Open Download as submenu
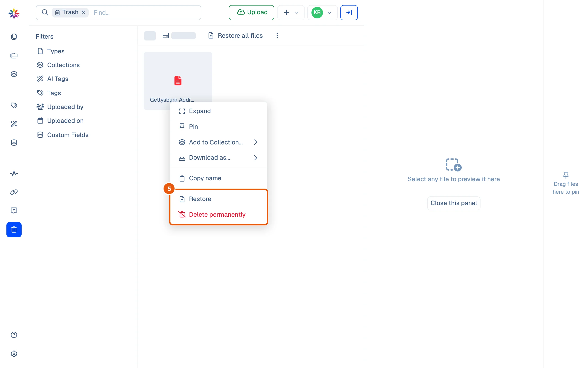588x368 pixels. click(218, 158)
